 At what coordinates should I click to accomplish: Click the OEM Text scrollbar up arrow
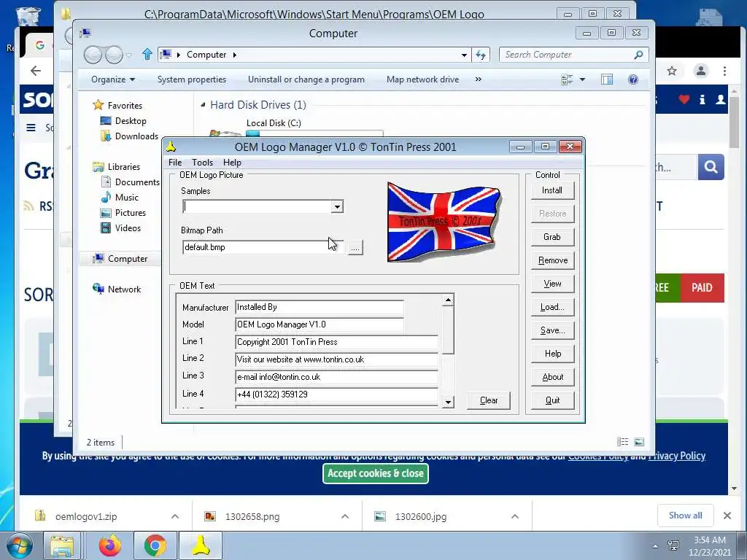click(448, 300)
